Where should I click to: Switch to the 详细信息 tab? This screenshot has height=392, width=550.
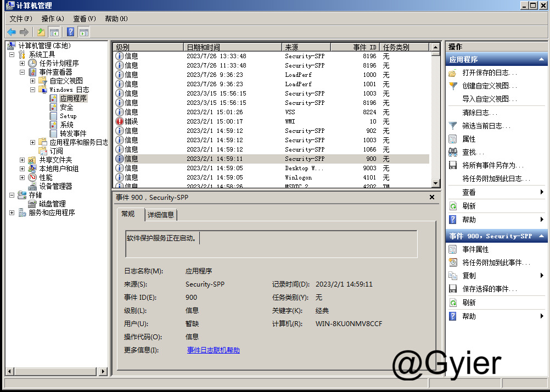pos(161,215)
